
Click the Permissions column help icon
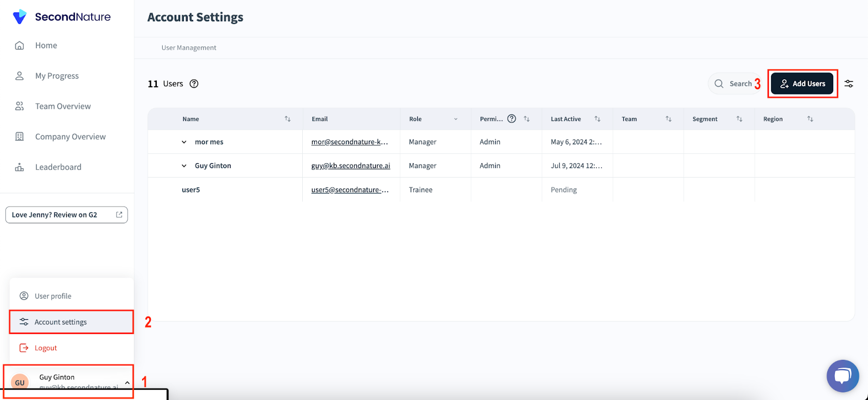click(512, 119)
